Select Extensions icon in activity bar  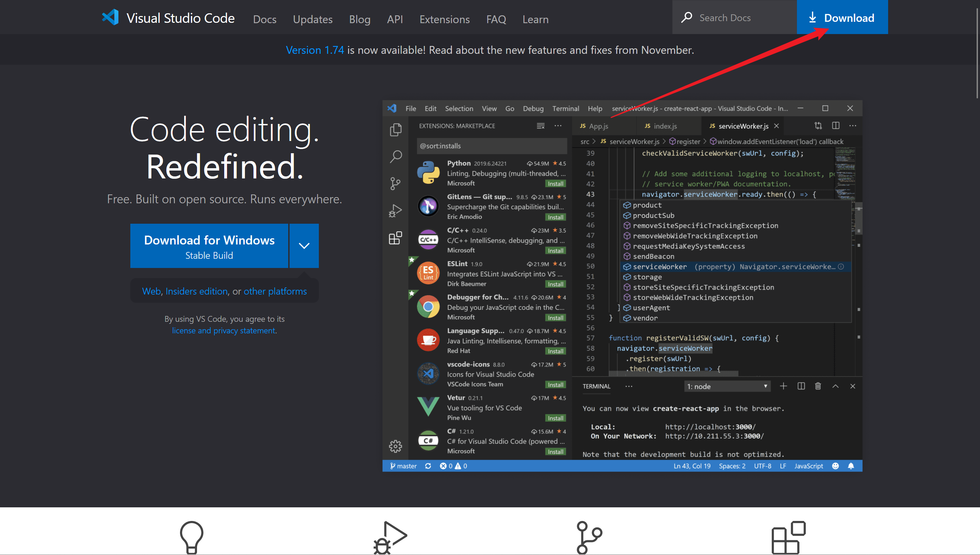(395, 238)
